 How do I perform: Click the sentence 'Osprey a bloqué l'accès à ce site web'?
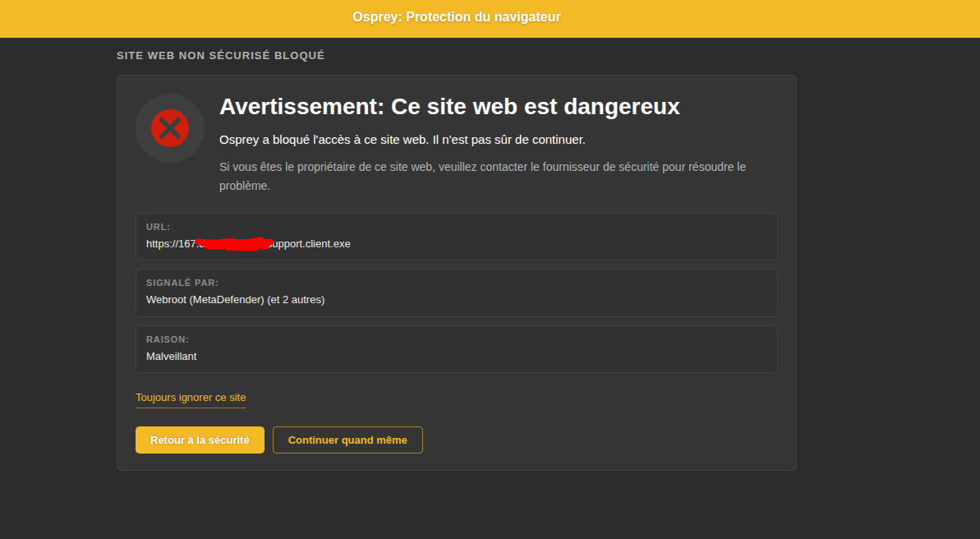pyautogui.click(x=324, y=140)
